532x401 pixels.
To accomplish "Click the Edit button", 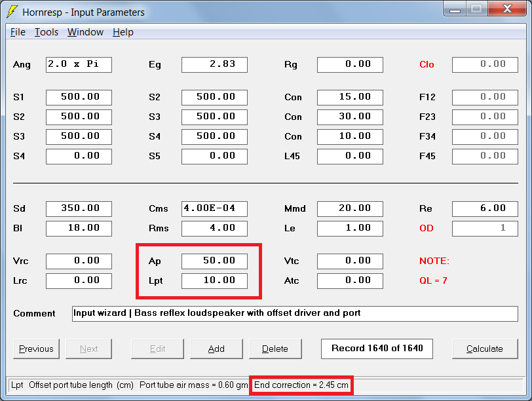I will coord(157,349).
